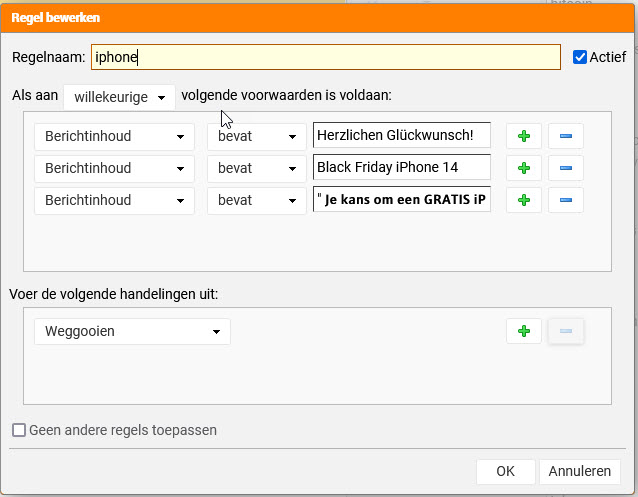Remove the Black Friday iPhone 14 condition
The width and height of the screenshot is (638, 497).
tap(566, 168)
